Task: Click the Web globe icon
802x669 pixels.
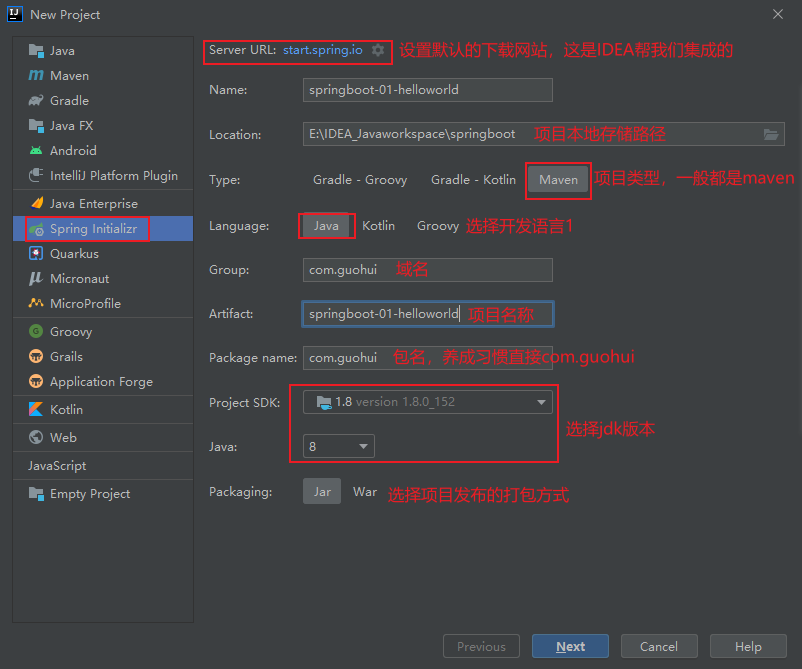Action: coord(36,437)
